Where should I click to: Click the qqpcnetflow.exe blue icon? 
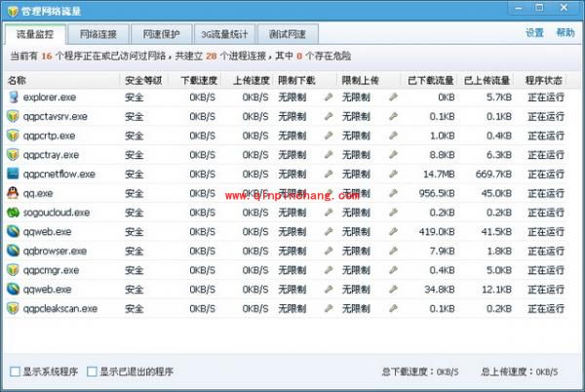pyautogui.click(x=13, y=174)
